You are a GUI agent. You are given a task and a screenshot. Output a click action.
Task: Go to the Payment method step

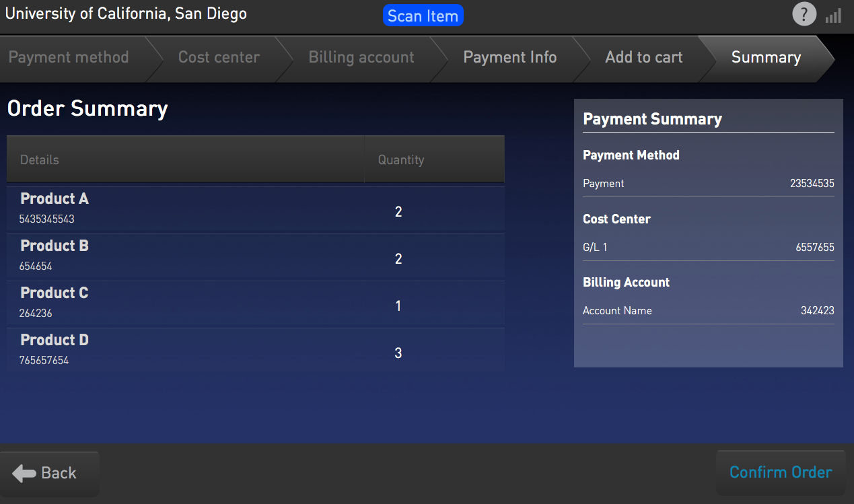(x=69, y=58)
